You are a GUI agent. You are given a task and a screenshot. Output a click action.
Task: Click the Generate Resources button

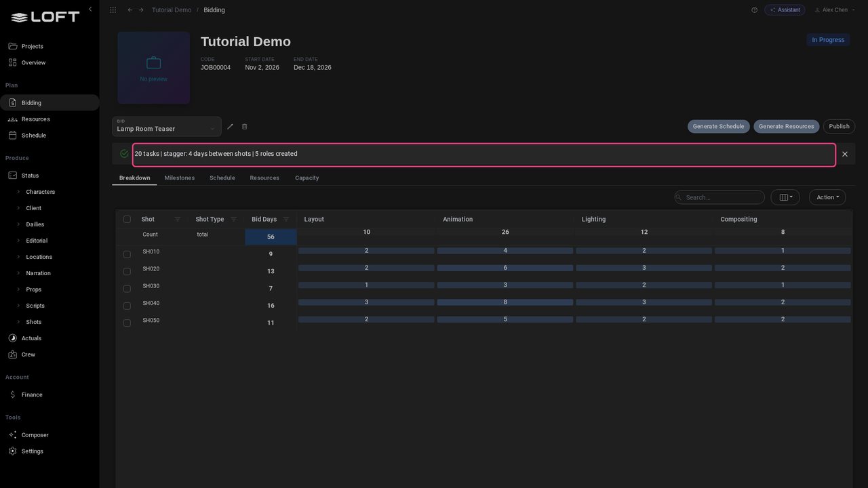click(787, 127)
